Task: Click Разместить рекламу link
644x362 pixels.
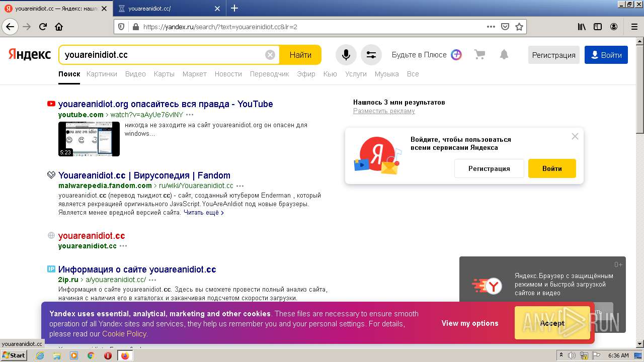Action: pos(384,111)
